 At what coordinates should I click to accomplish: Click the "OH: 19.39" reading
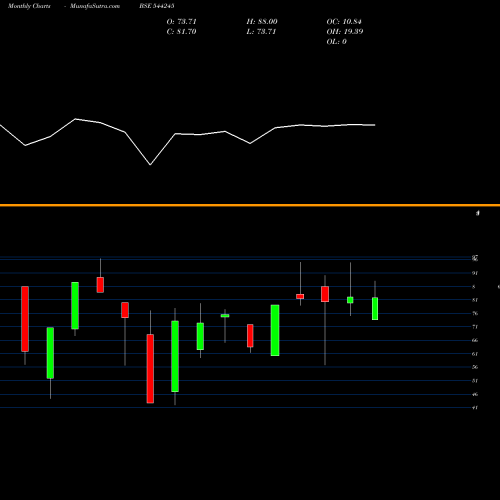point(345,32)
